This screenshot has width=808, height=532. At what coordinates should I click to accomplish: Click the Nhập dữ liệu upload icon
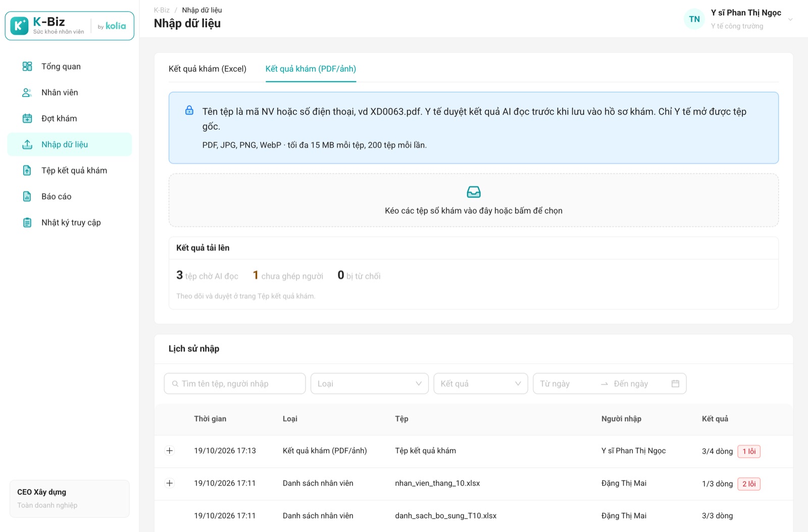[x=27, y=144]
